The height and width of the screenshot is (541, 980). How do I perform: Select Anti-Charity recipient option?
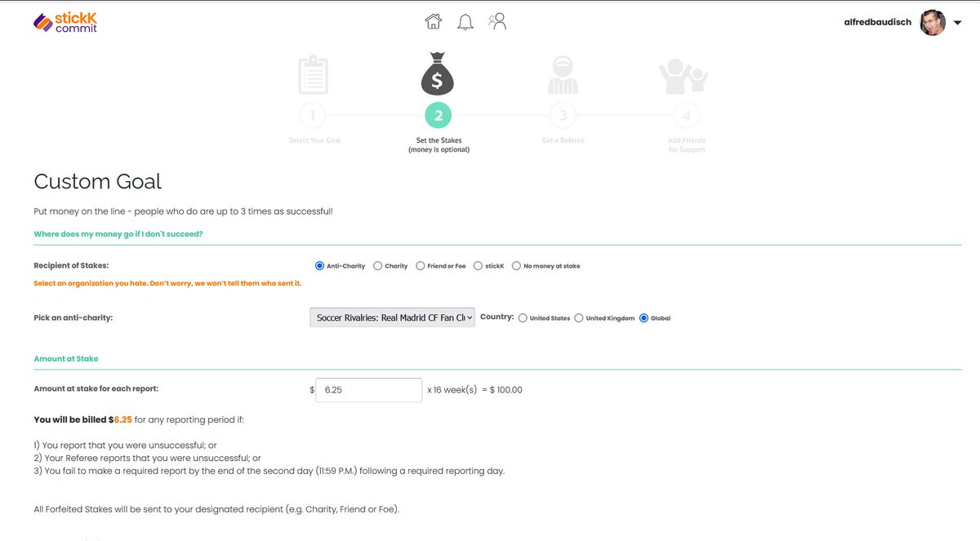coord(319,266)
